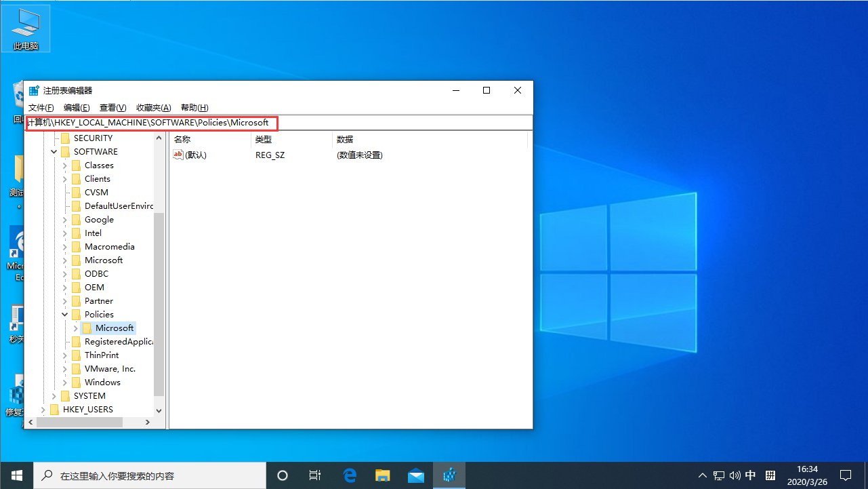Viewport: 868px width, 489px height.
Task: Sort values by the 类型 column header
Action: click(264, 139)
